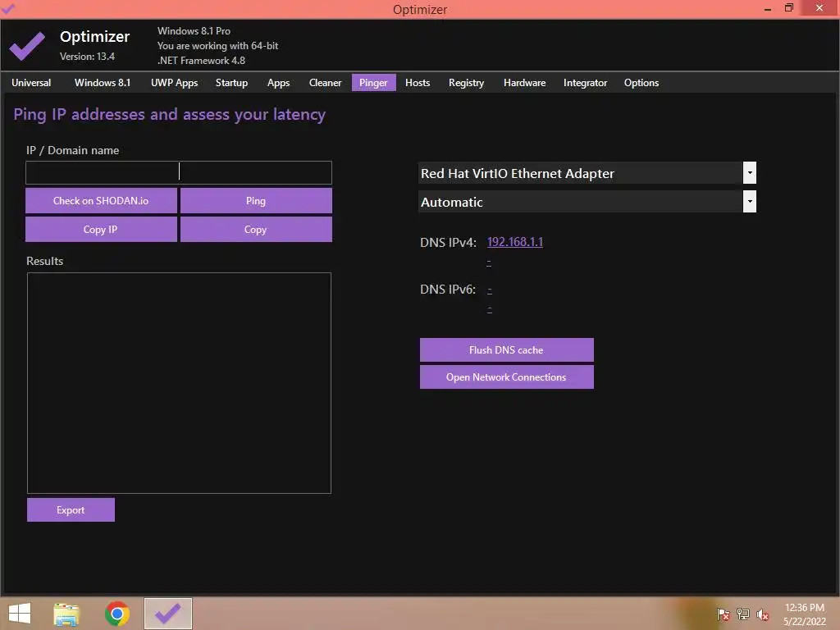Click Check on SHODAN.io button

point(101,200)
